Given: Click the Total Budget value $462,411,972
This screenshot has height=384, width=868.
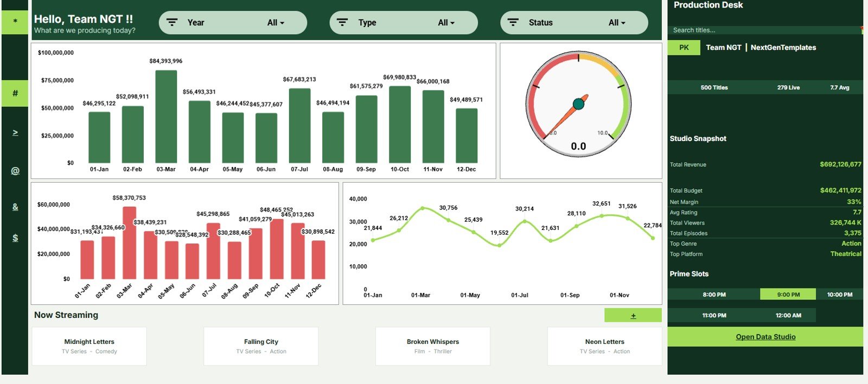Looking at the screenshot, I should pyautogui.click(x=840, y=190).
